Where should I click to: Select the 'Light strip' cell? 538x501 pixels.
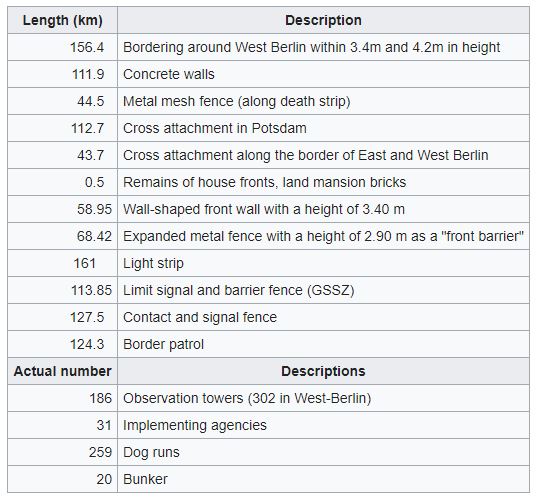point(323,263)
